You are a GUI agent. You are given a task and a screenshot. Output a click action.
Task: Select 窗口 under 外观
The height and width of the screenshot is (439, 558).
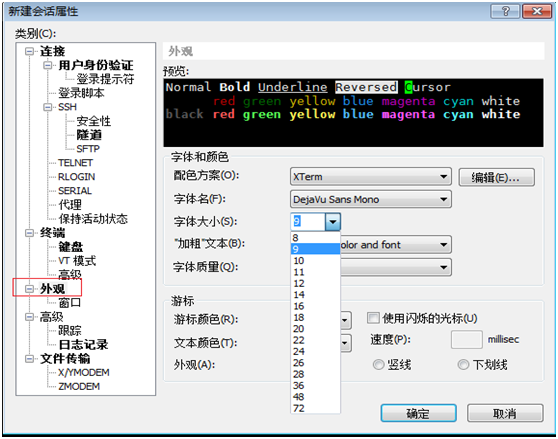tap(70, 303)
